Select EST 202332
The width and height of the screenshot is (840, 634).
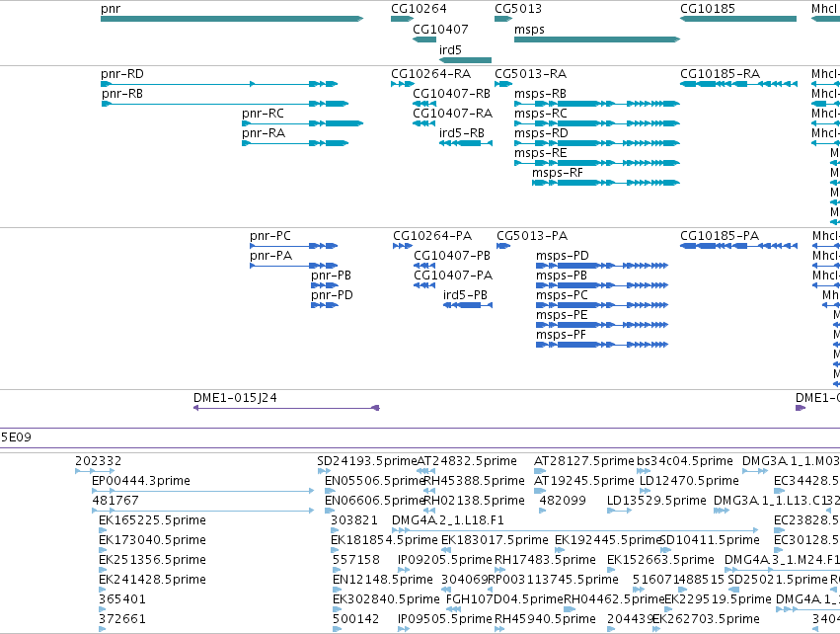95,471
